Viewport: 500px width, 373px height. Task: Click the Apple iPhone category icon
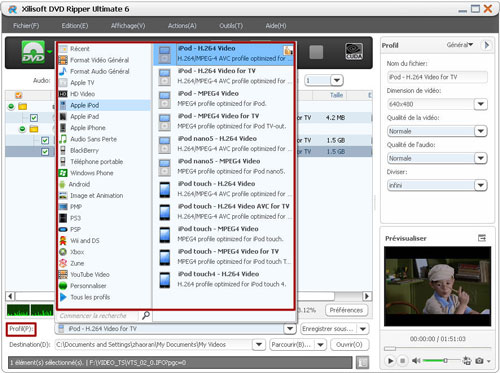63,128
